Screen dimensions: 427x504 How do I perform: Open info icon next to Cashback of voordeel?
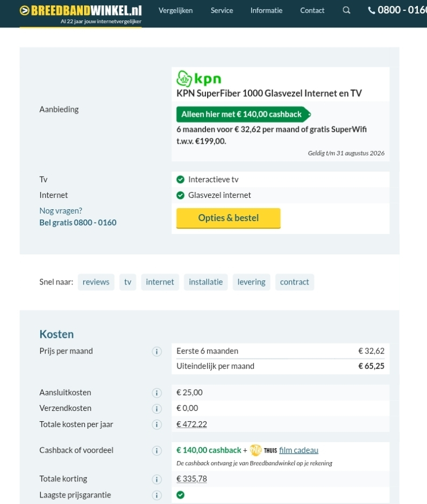tap(157, 451)
